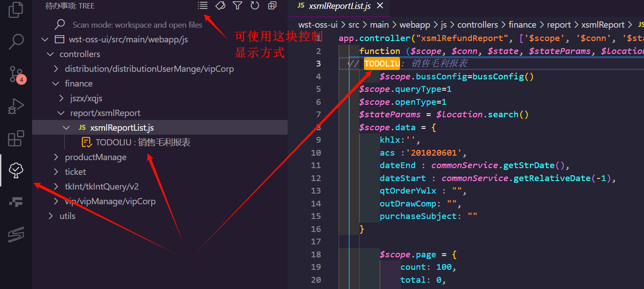The image size is (644, 289).
Task: Click wst-oss-ui in the breadcrumb
Action: tap(318, 25)
